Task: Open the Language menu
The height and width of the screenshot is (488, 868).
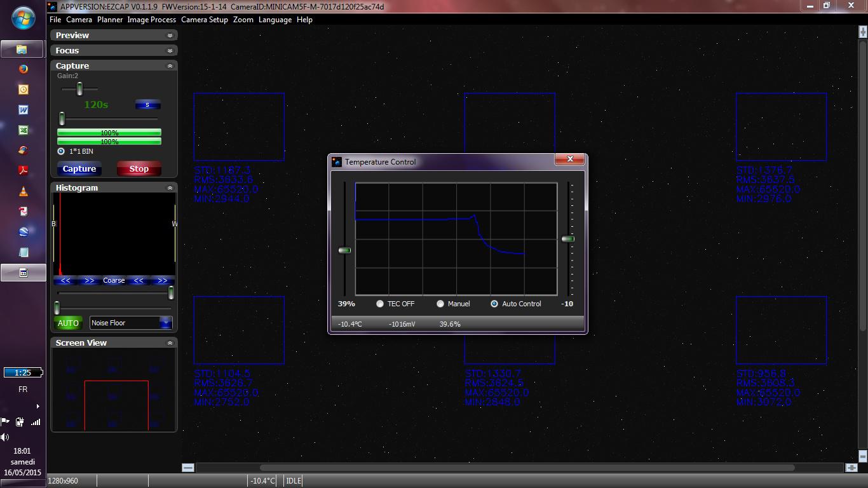Action: point(275,20)
